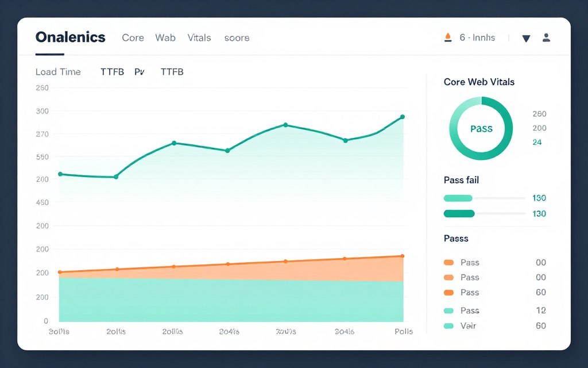Click the '6 · Innhs' header label
588x368 pixels.
477,37
